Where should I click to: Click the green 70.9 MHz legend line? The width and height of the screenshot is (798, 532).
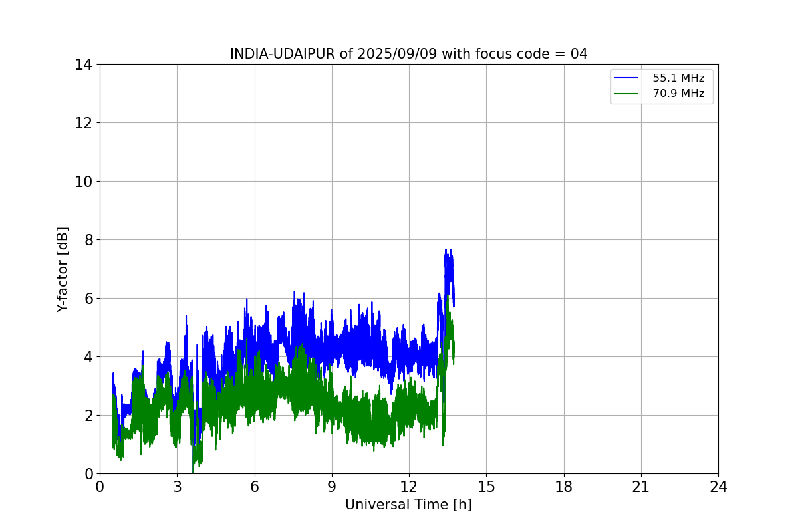(x=627, y=94)
